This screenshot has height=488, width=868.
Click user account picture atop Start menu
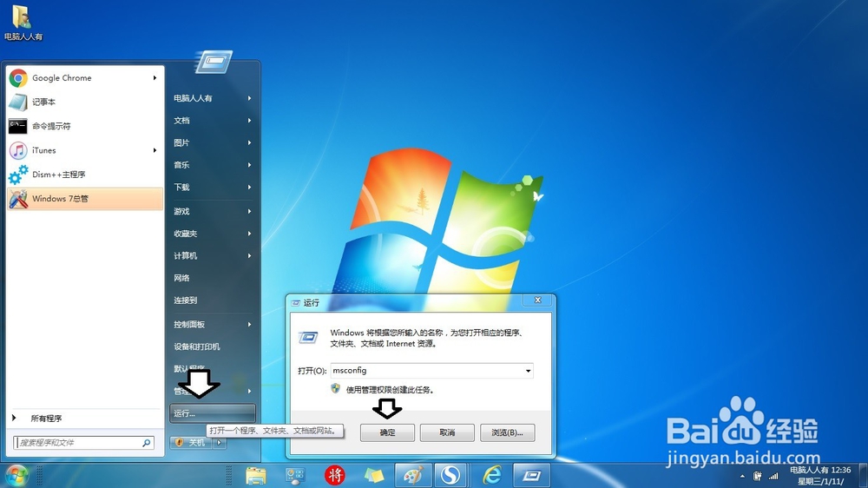(214, 62)
